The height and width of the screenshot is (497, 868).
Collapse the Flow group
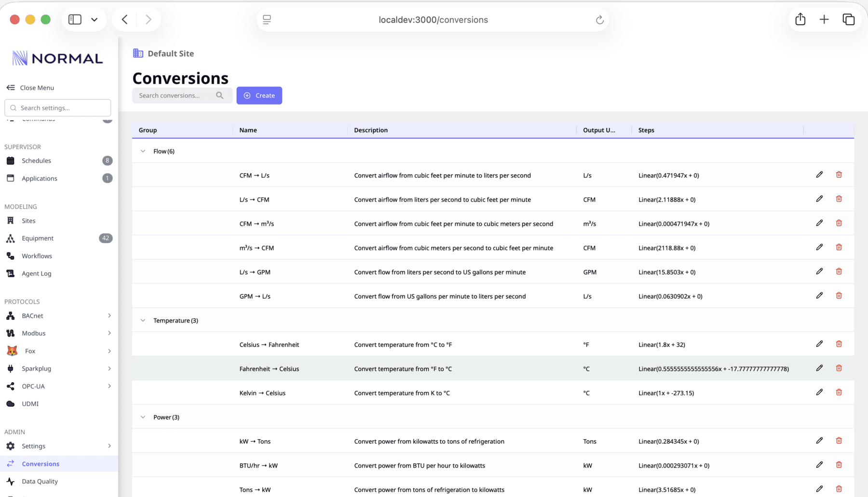(x=143, y=151)
